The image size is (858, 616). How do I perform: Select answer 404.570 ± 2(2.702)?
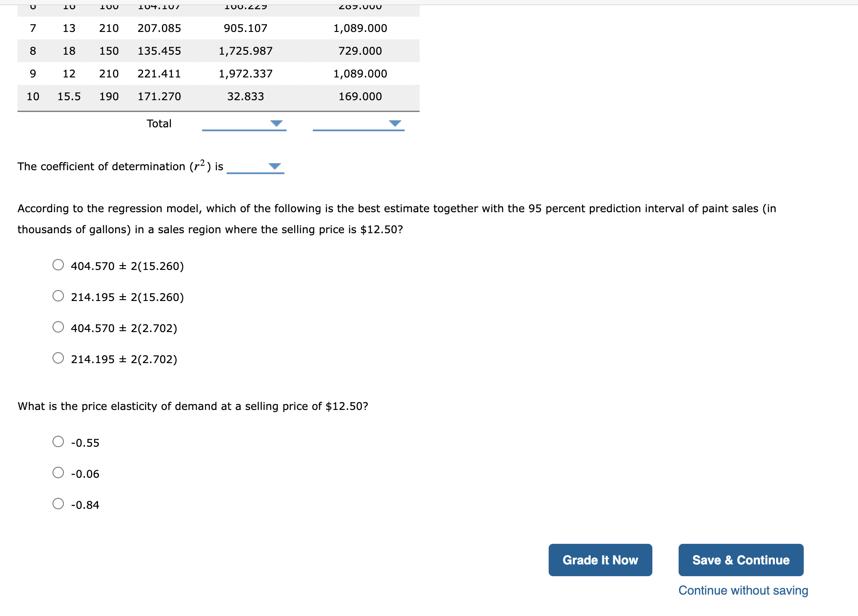(x=58, y=326)
